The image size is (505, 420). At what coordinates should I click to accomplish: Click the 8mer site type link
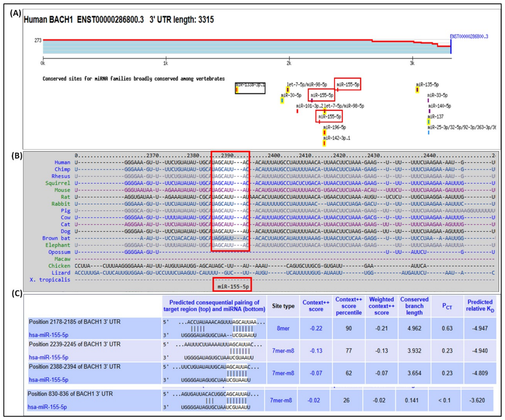pyautogui.click(x=283, y=328)
